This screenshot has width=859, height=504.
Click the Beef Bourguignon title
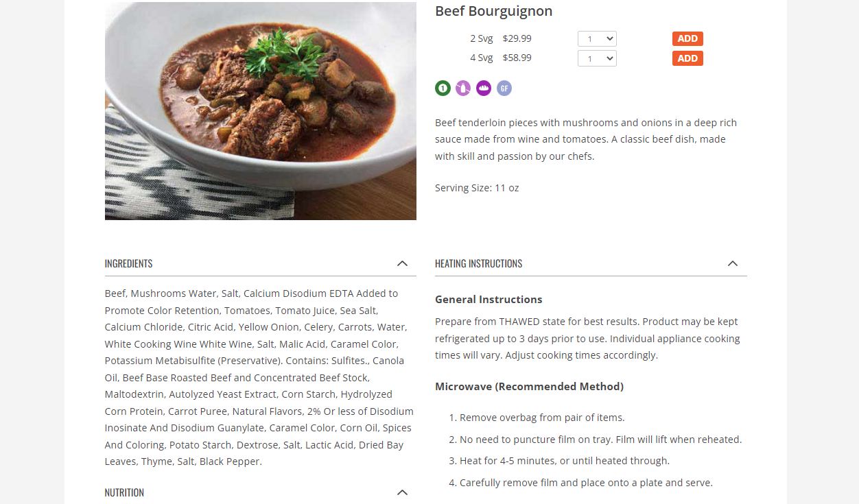pyautogui.click(x=493, y=11)
